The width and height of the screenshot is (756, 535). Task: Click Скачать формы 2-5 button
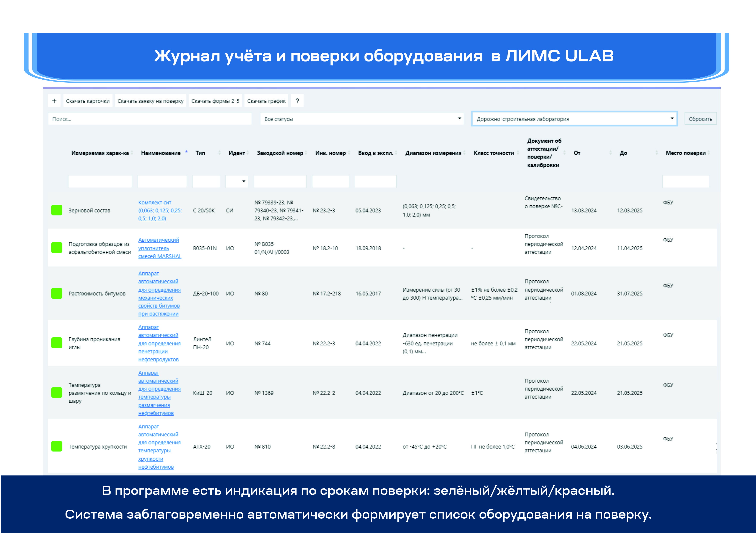215,101
